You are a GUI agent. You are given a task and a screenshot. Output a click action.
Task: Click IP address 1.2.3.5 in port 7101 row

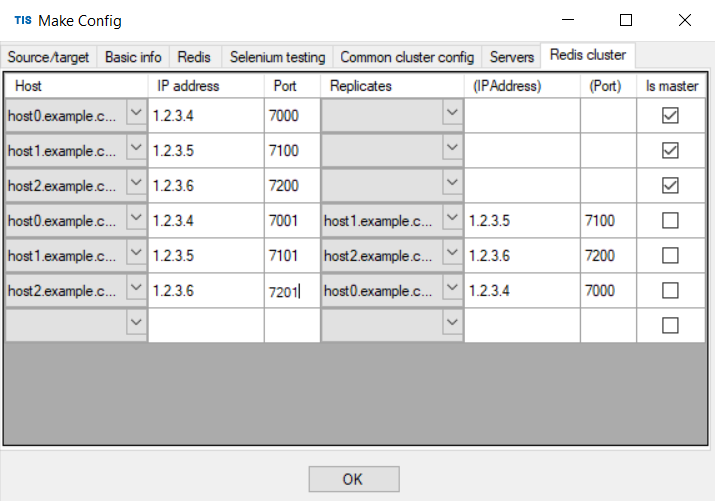(x=206, y=255)
